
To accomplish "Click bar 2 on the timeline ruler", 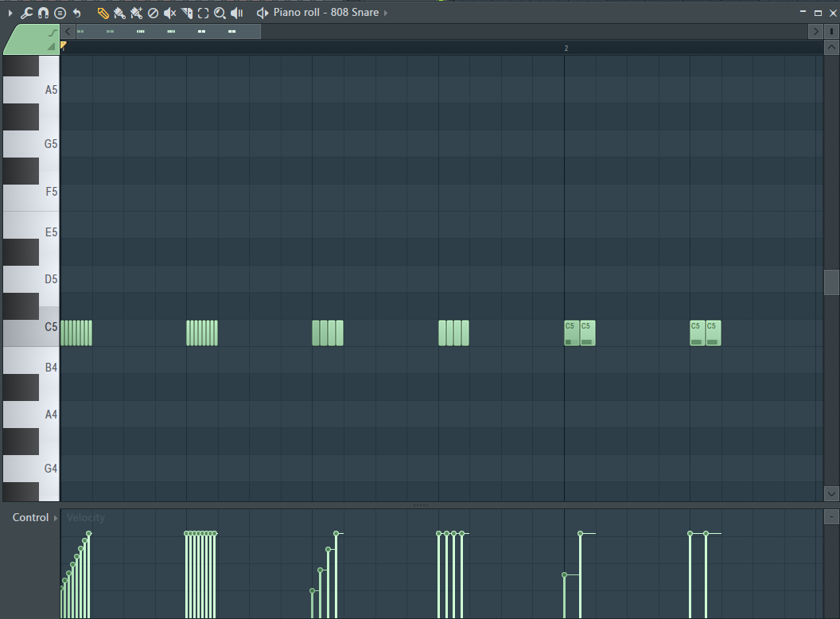I will pos(566,49).
